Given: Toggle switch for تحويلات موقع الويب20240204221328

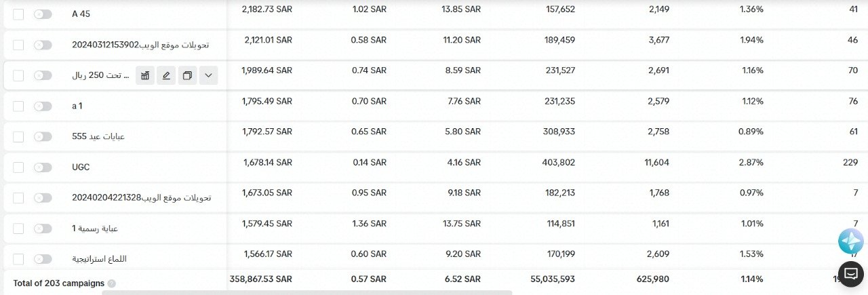Looking at the screenshot, I should point(43,197).
